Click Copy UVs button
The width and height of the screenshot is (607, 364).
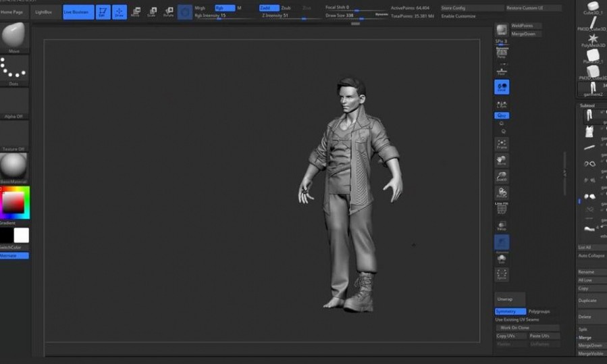click(x=511, y=336)
